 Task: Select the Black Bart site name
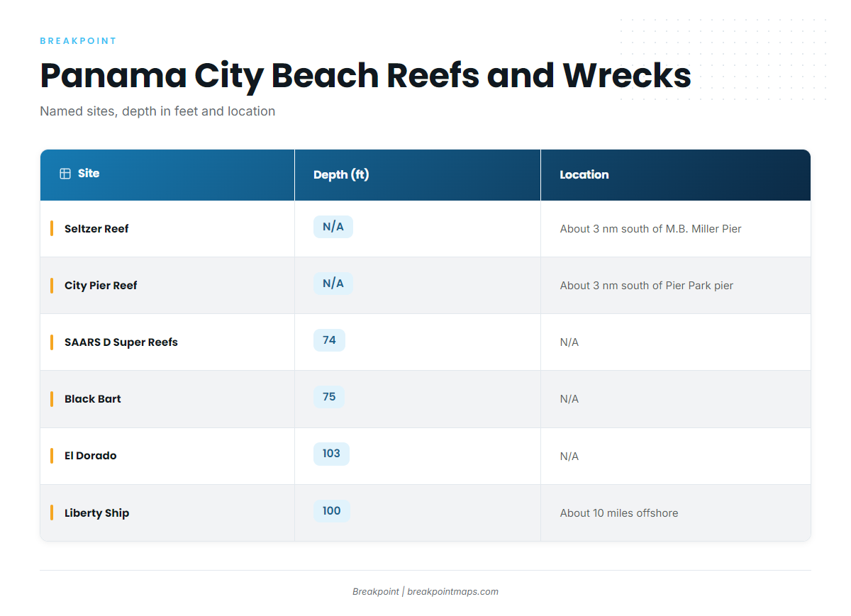[x=93, y=399]
